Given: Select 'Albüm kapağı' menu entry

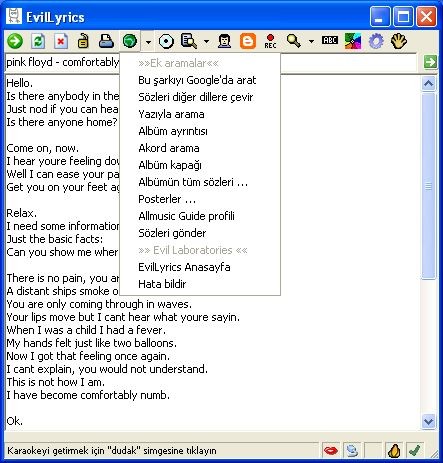Looking at the screenshot, I should pyautogui.click(x=200, y=165).
